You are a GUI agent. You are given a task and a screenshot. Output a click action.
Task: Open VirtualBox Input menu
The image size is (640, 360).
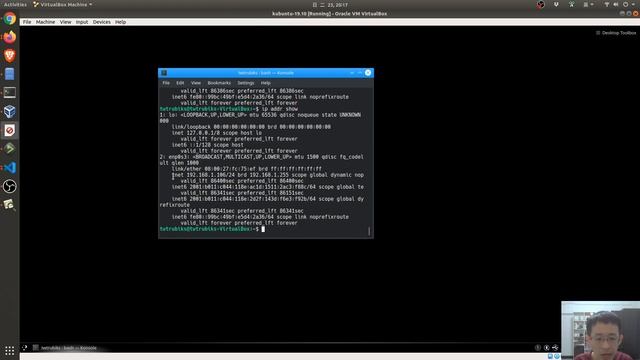click(x=82, y=22)
